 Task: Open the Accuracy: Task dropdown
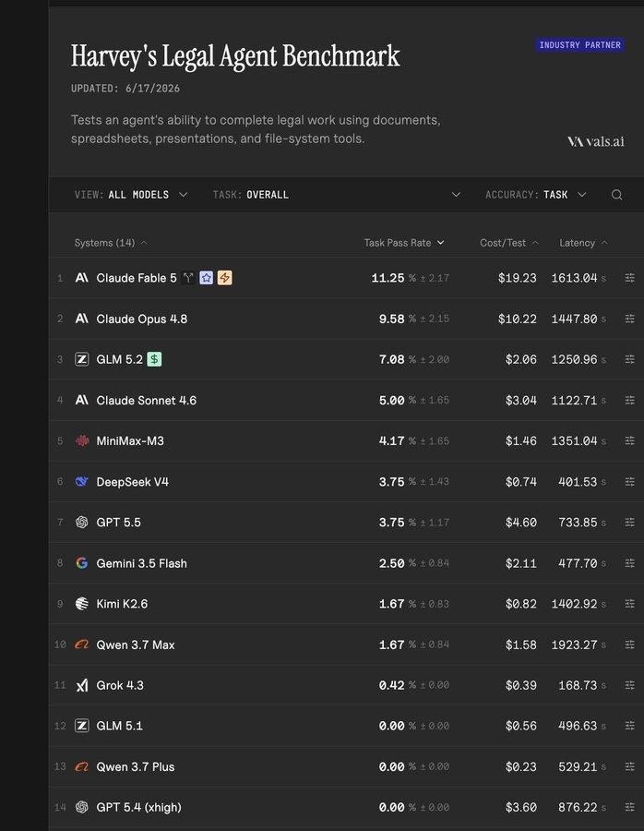536,195
